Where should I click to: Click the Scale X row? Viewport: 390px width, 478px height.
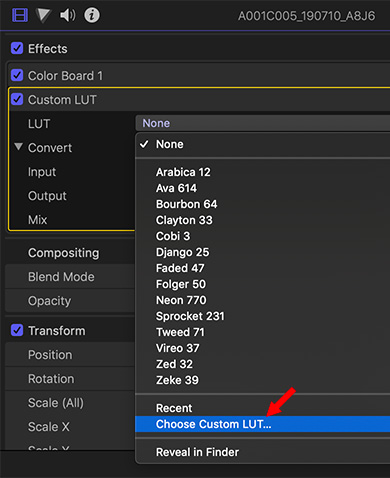[70, 427]
